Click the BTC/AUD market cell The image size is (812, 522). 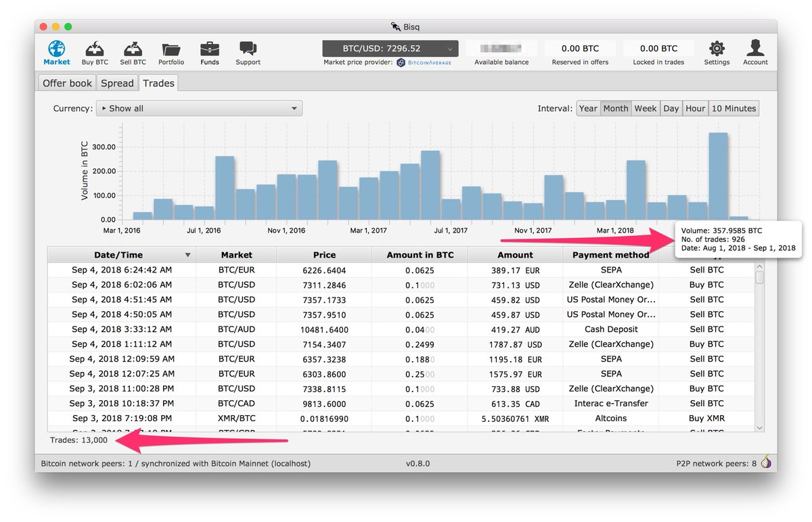click(236, 329)
